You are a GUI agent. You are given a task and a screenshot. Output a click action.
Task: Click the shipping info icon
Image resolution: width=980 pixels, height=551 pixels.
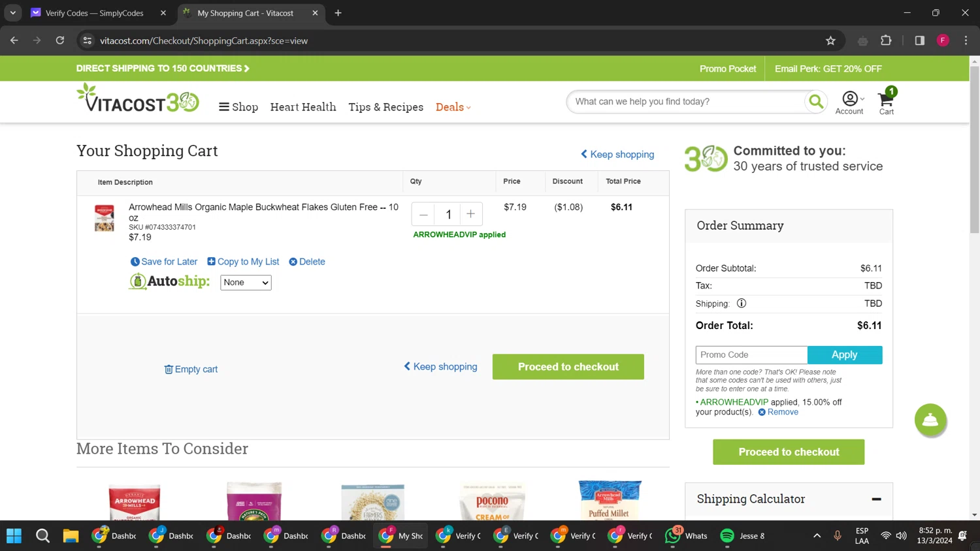(742, 304)
